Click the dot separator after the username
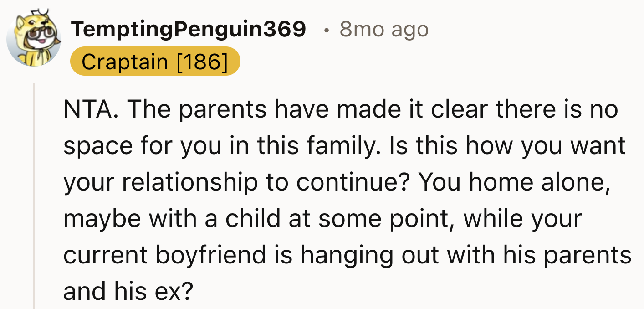 tap(327, 29)
